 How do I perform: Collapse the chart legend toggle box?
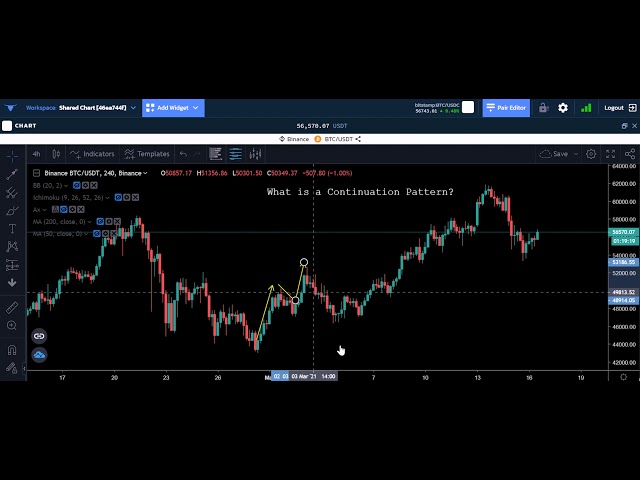coord(36,173)
